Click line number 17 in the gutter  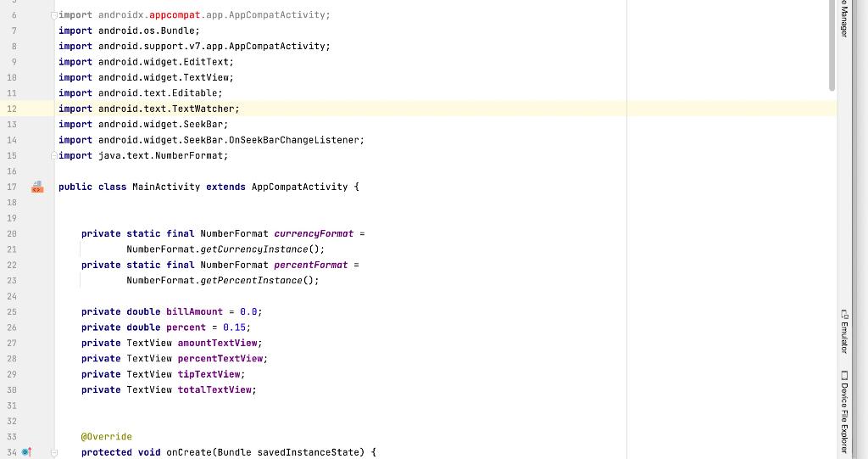pyautogui.click(x=12, y=187)
